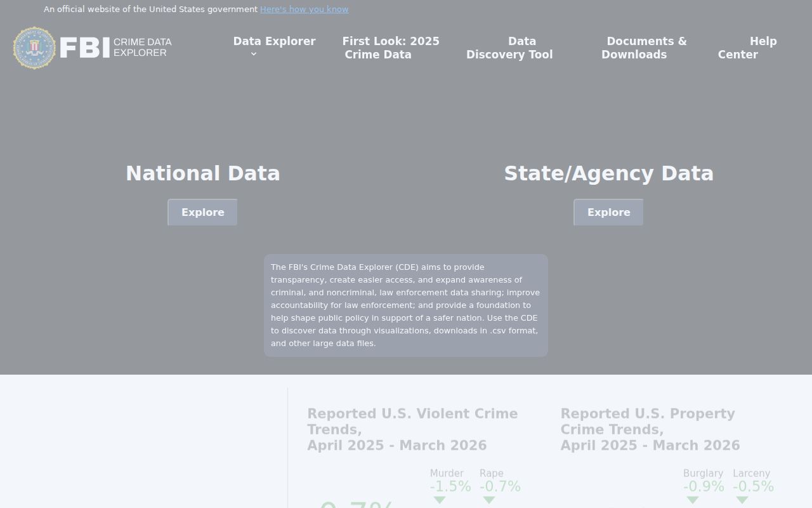812x508 pixels.
Task: Click the Murder -1.5% value
Action: tap(450, 486)
